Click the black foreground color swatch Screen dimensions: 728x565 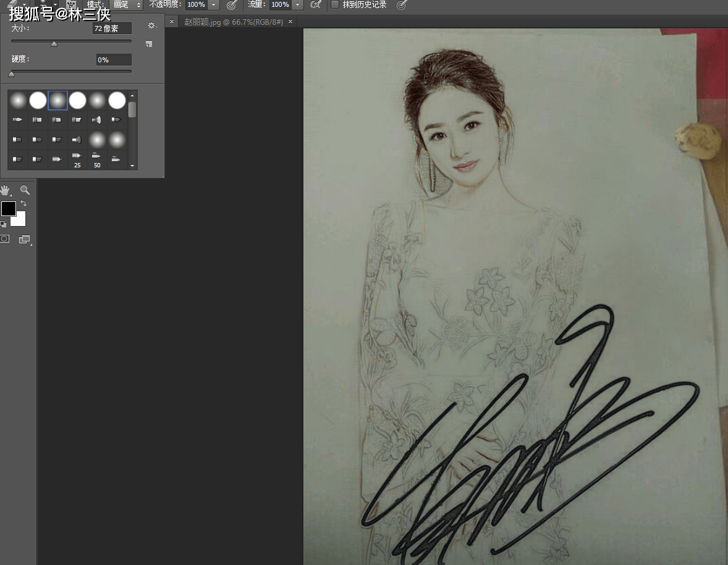point(9,209)
